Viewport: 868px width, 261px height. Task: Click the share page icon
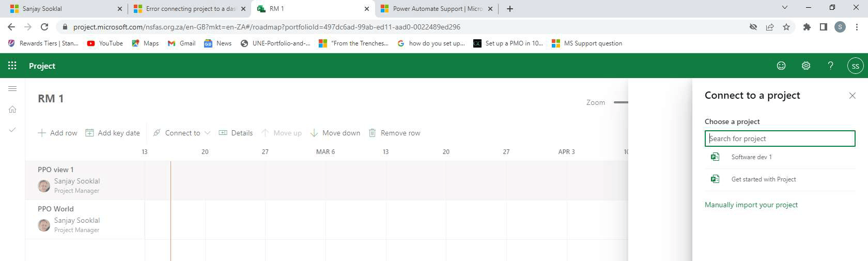[770, 27]
